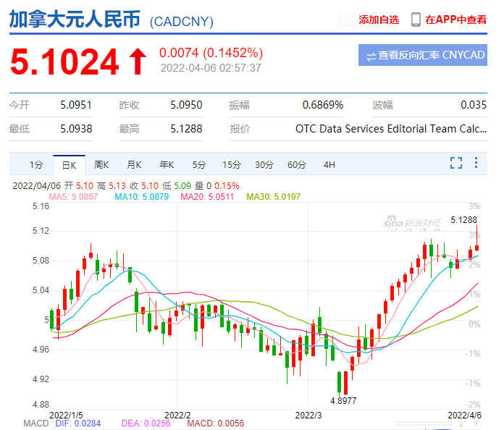Select the 日K chart tab
The height and width of the screenshot is (430, 504).
point(69,165)
